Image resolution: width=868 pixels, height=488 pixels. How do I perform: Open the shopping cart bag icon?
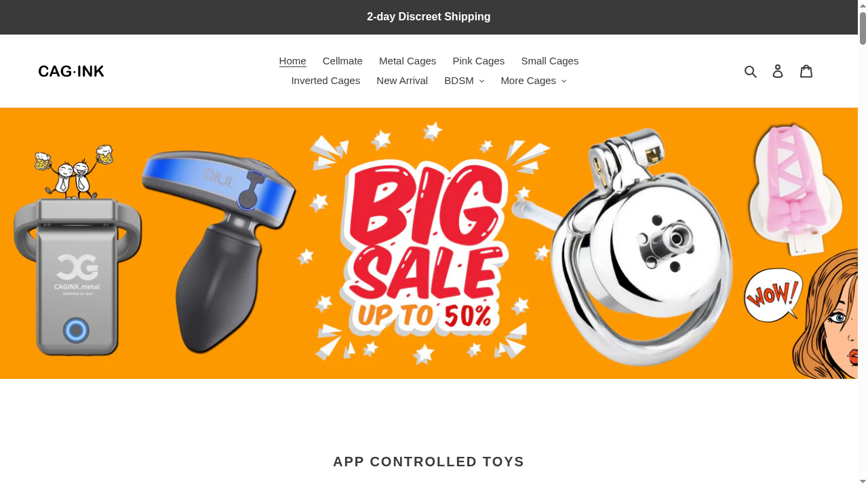click(x=806, y=71)
